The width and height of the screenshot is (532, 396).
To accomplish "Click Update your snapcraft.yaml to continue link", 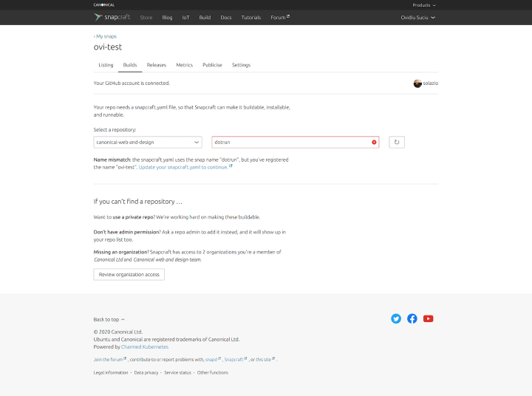I will point(185,167).
